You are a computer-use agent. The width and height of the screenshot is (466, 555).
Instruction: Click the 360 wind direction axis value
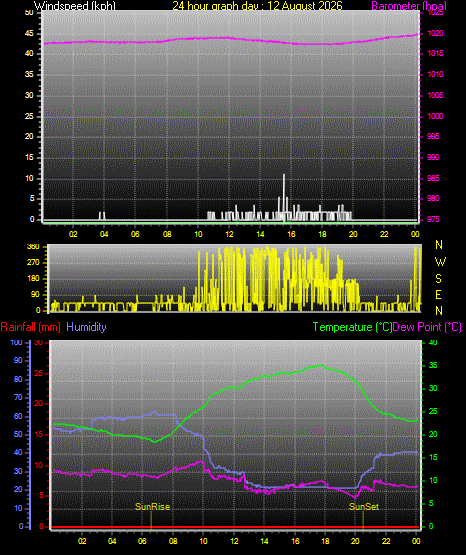tap(33, 247)
